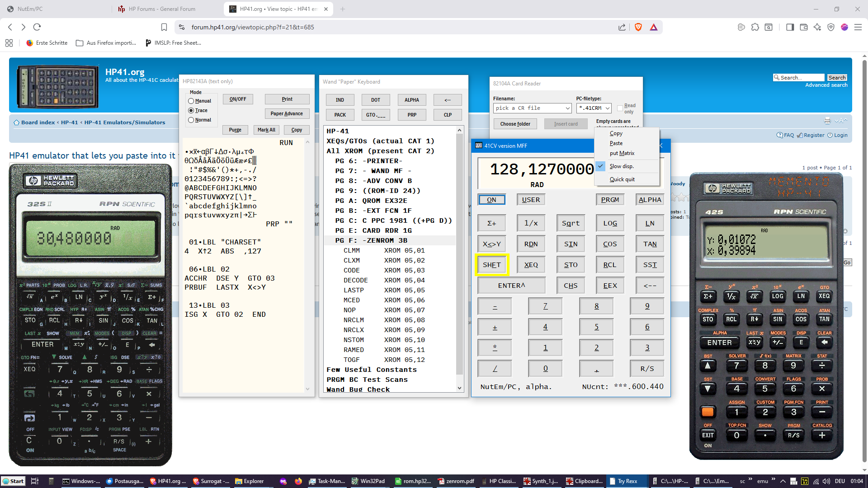Click the forum print view icon
The width and height of the screenshot is (868, 488).
(x=827, y=121)
